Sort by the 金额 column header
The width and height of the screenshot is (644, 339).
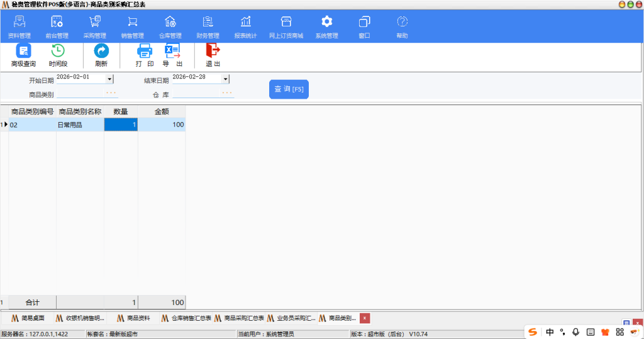coord(162,111)
